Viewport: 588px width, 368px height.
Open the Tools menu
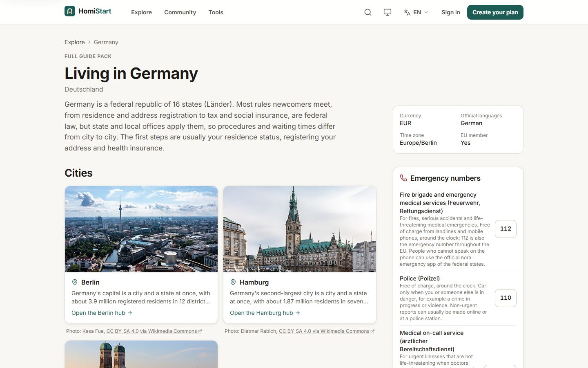point(216,12)
